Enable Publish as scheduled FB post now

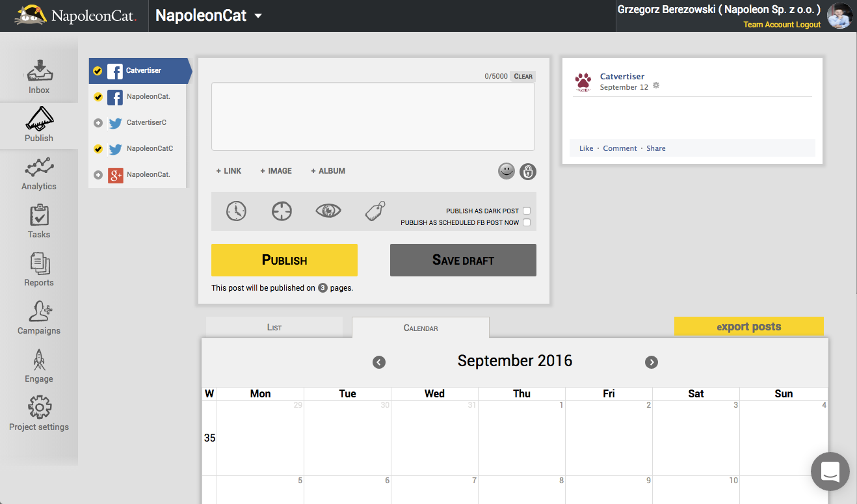tap(527, 222)
